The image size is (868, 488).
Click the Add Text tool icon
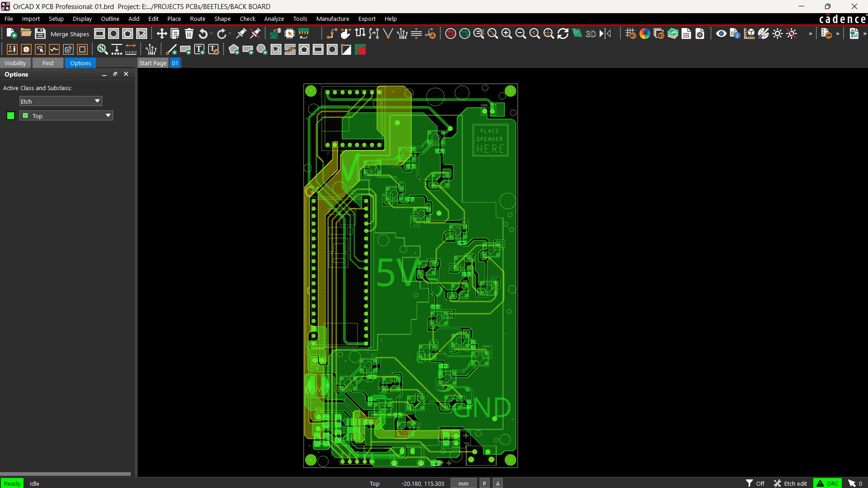[x=199, y=50]
